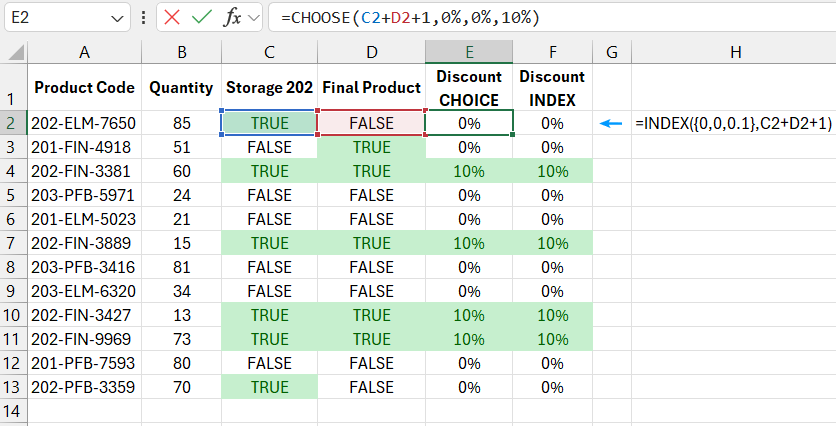Click cell D2 showing FALSE
Screen dimensions: 836x426
pos(370,123)
